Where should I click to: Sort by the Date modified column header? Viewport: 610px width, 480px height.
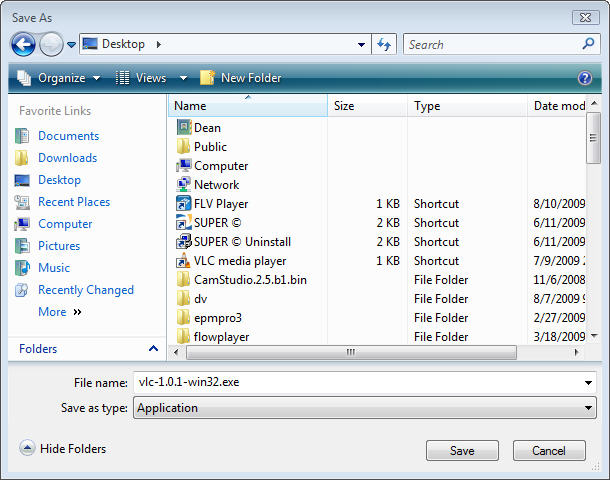coord(557,106)
